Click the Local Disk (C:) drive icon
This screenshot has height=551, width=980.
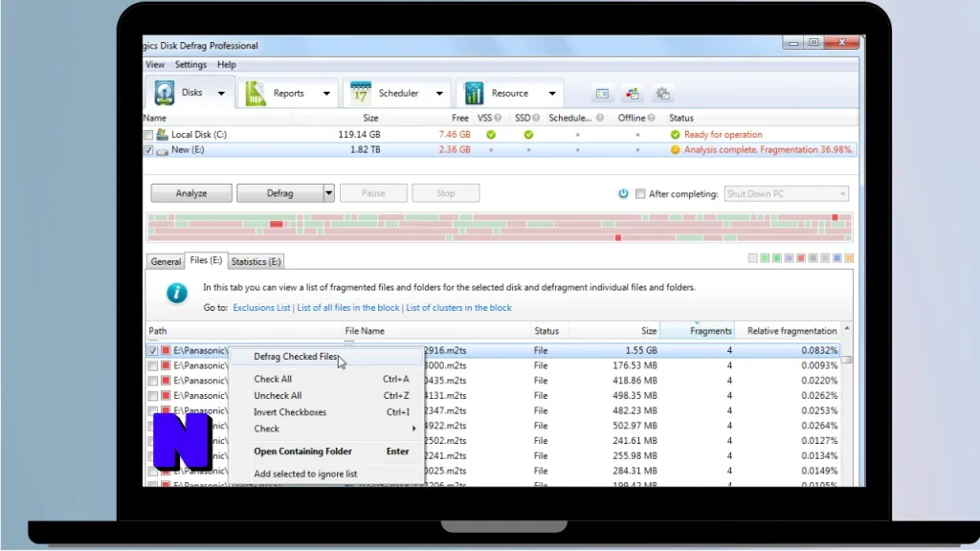(162, 134)
